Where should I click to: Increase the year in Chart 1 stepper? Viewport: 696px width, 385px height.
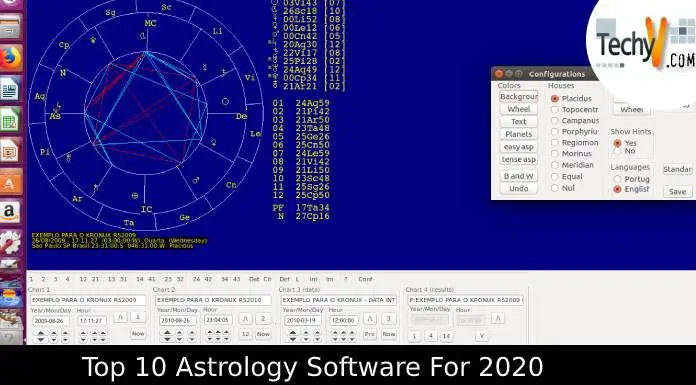pyautogui.click(x=40, y=333)
